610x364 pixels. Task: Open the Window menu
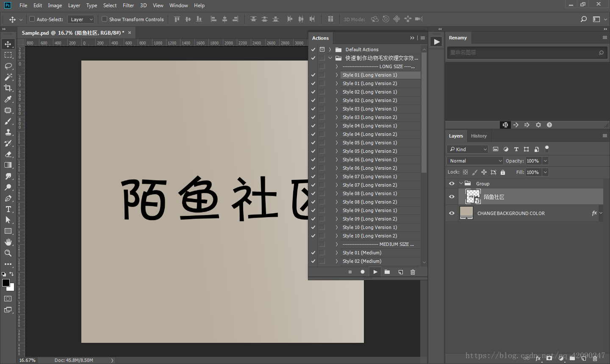179,6
